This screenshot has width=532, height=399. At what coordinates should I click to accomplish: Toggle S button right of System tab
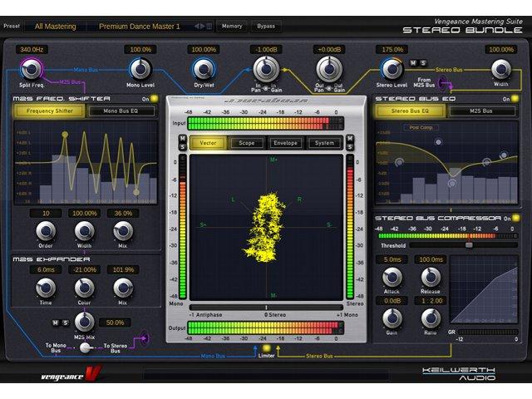click(x=350, y=147)
